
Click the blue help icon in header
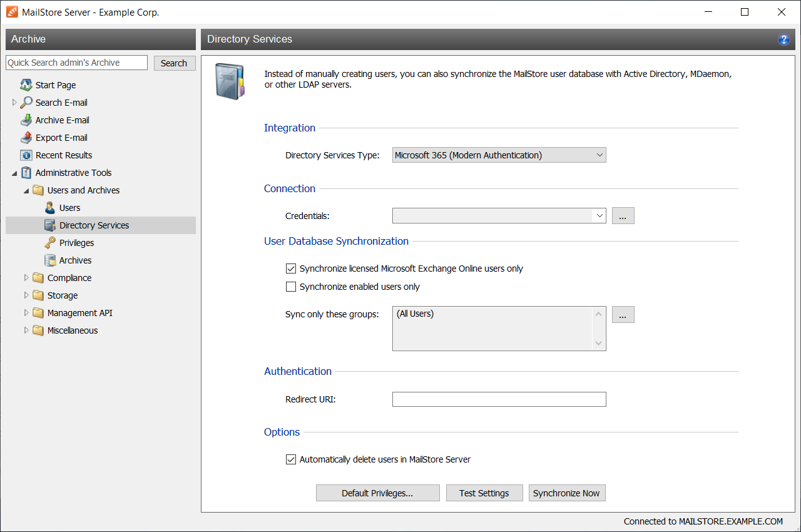coord(783,39)
